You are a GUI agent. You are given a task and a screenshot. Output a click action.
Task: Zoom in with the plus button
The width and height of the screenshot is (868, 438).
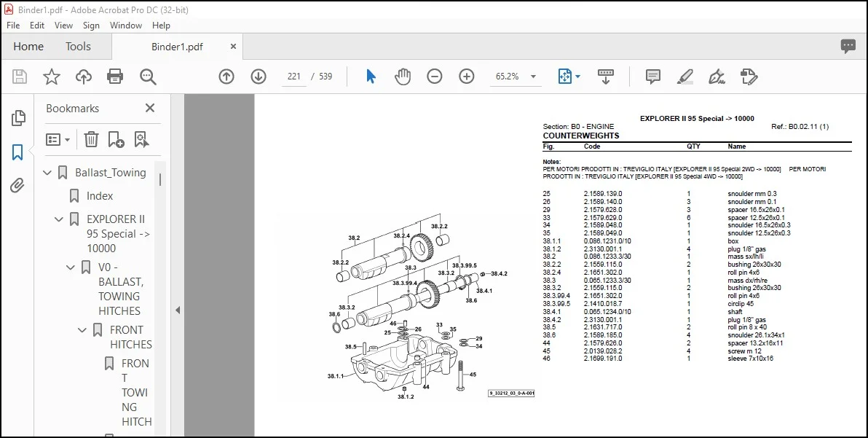pyautogui.click(x=467, y=77)
